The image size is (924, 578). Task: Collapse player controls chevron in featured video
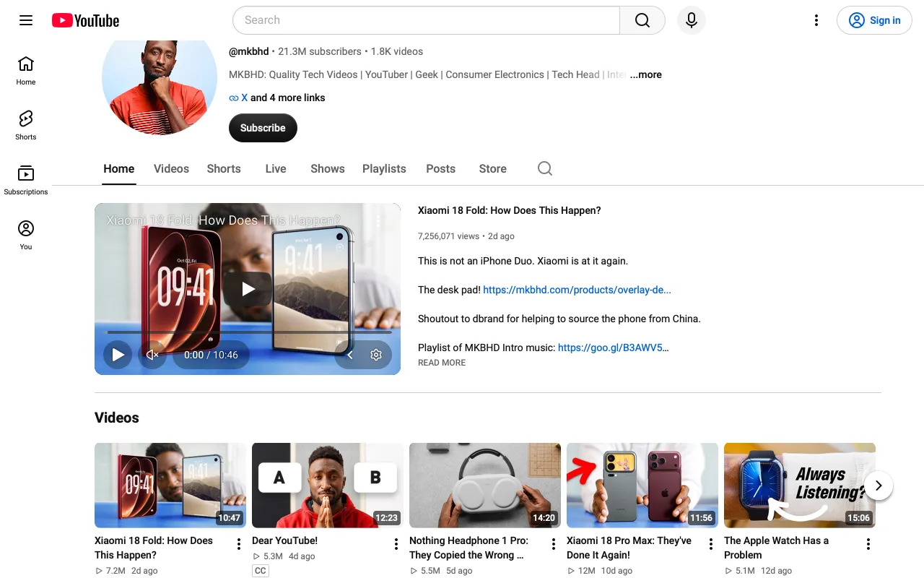coord(350,355)
